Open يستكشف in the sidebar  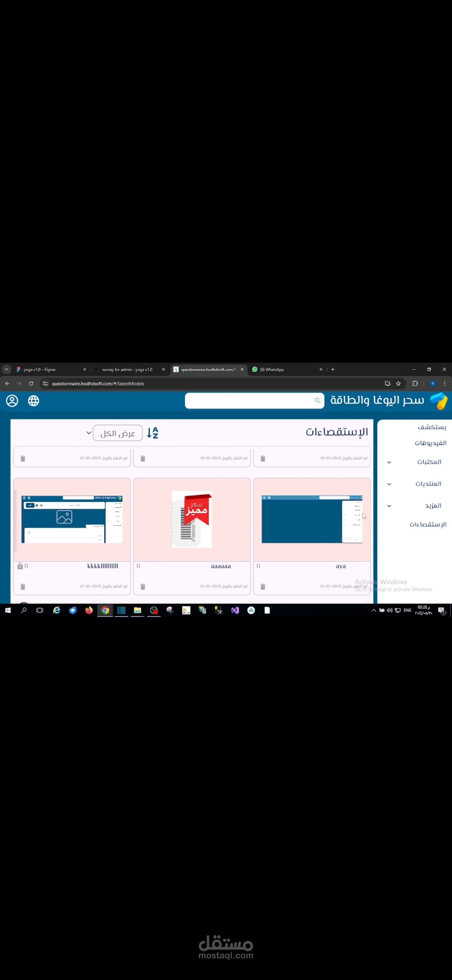432,427
